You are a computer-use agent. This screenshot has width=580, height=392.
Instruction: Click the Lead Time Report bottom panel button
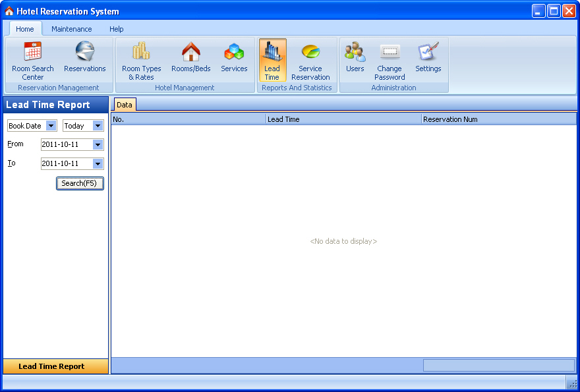[55, 366]
